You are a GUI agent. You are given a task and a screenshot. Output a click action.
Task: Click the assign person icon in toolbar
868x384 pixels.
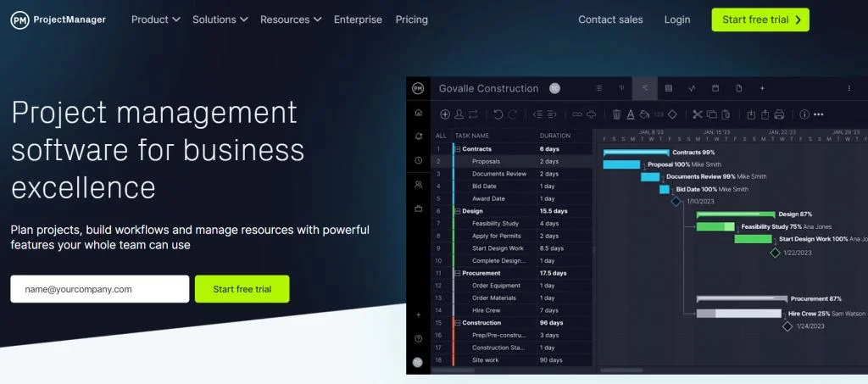pyautogui.click(x=459, y=114)
